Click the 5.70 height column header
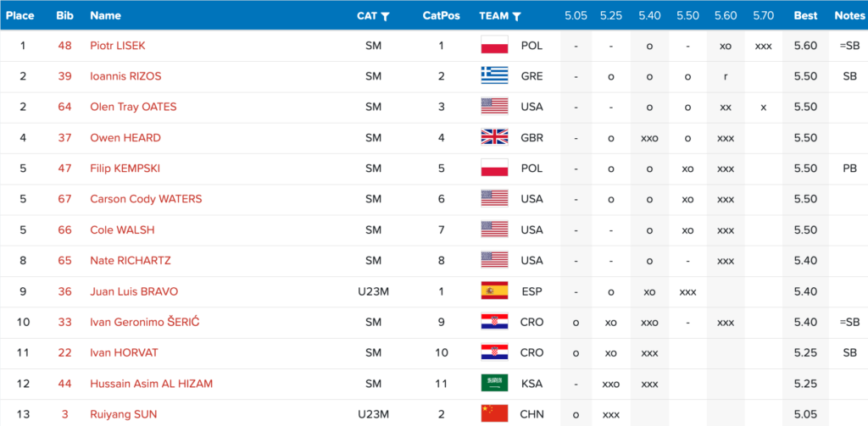Screen dimensions: 868x426 (x=764, y=16)
